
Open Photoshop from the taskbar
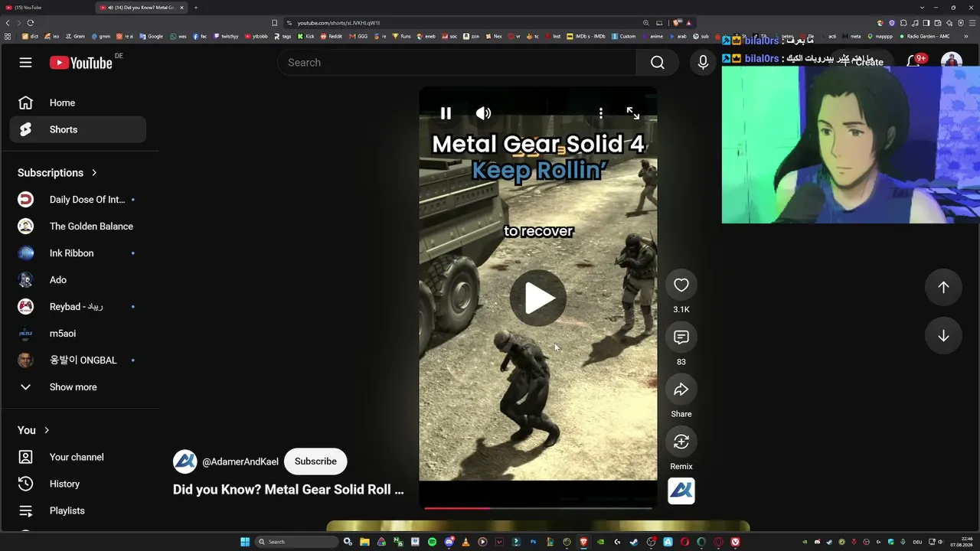tap(533, 542)
